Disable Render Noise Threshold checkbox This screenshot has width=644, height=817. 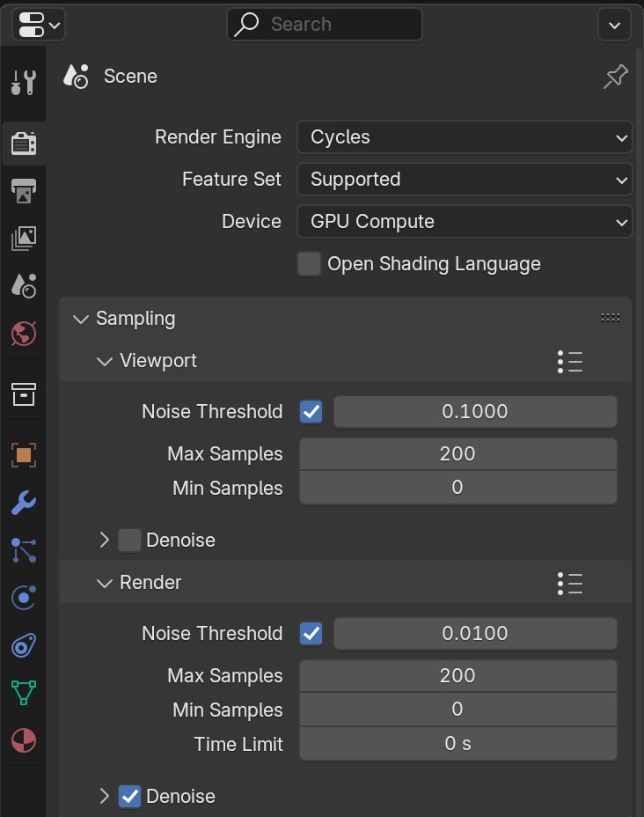(x=311, y=634)
